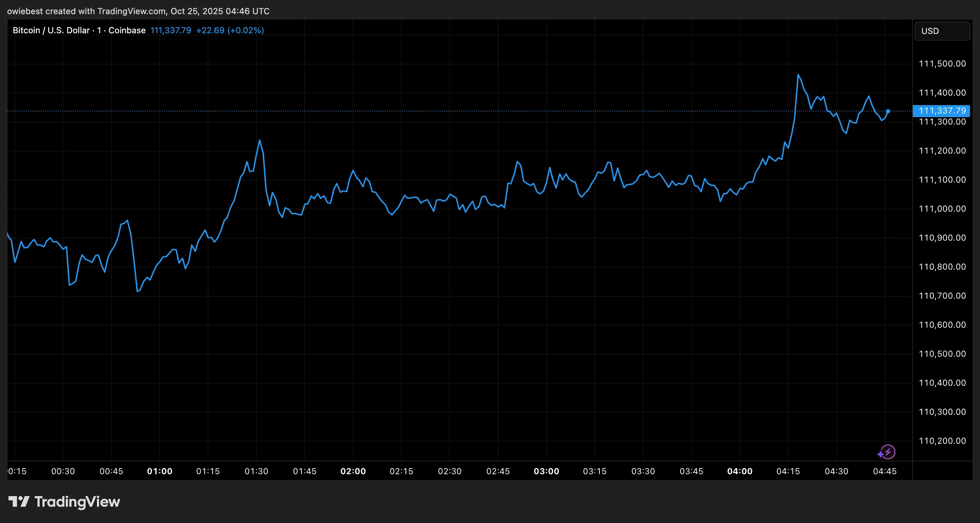Screen dimensions: 980x523
Task: Click the 03:00 time axis label
Action: pos(546,471)
